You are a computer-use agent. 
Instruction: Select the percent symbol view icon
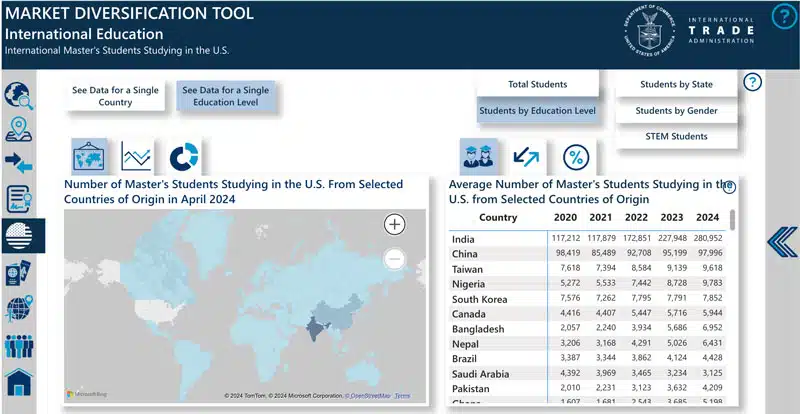tap(575, 156)
